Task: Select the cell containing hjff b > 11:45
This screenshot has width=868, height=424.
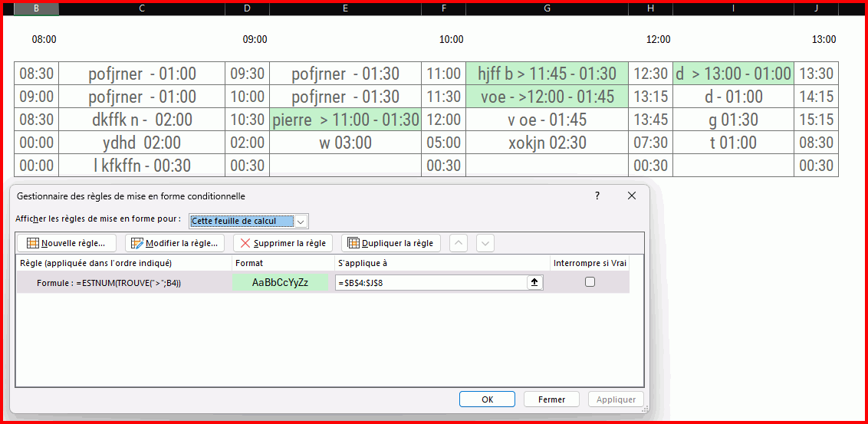Action: (546, 74)
